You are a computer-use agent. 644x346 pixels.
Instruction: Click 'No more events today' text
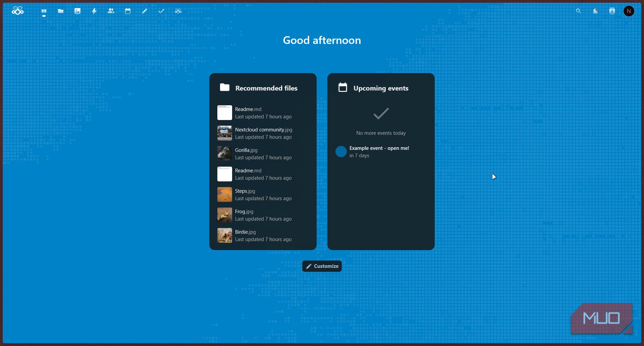[381, 133]
